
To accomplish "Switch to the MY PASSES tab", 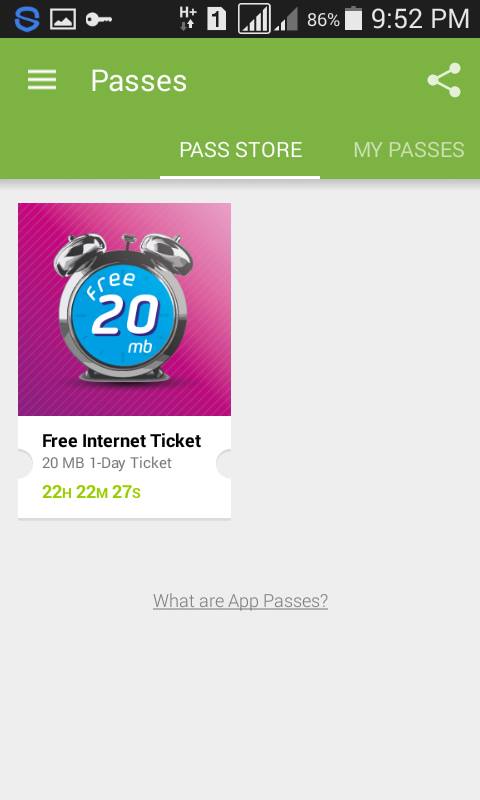I will (x=409, y=149).
